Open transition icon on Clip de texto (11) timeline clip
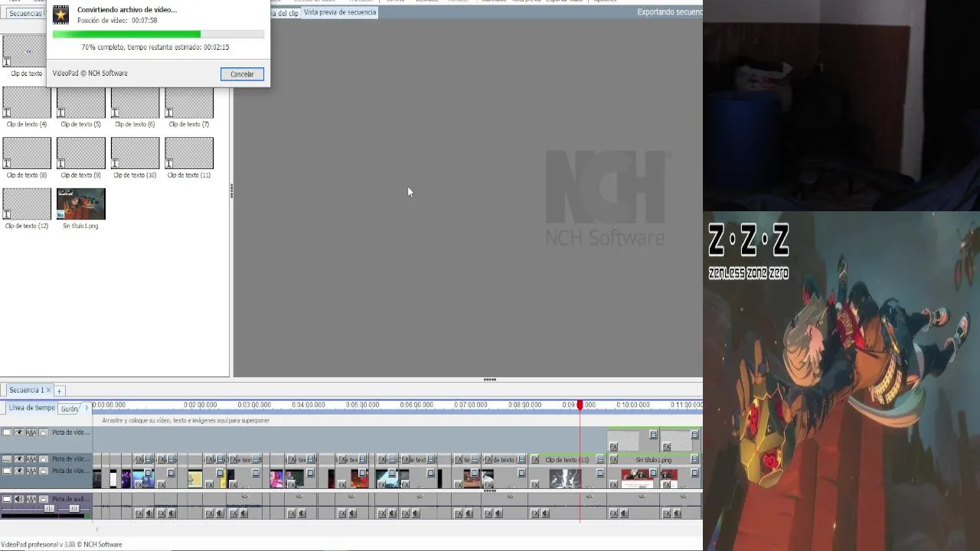 point(599,459)
